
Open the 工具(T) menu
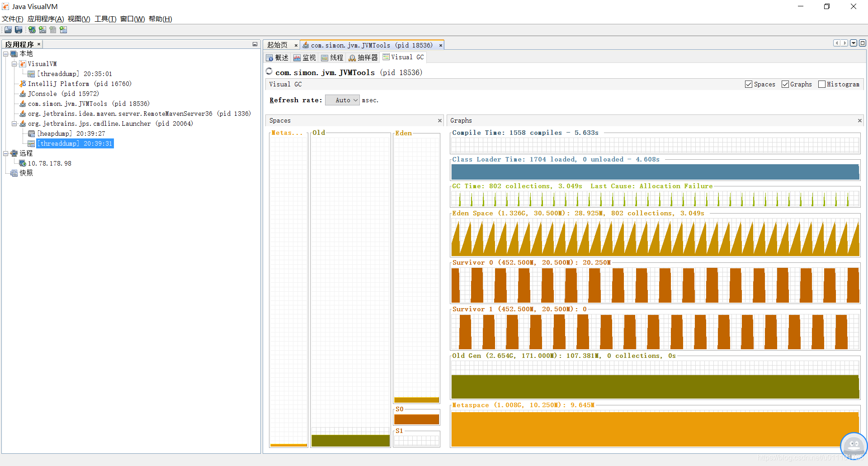105,19
